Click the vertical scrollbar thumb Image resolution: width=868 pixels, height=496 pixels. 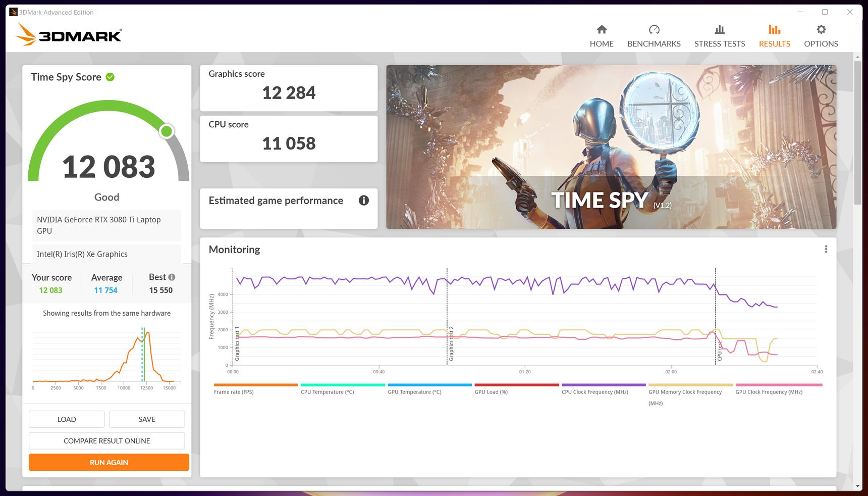(857, 133)
